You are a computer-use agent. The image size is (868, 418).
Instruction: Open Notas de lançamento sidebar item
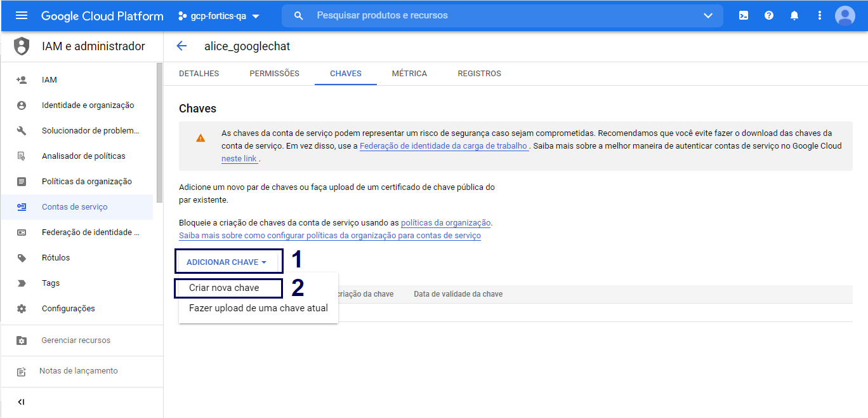(81, 371)
